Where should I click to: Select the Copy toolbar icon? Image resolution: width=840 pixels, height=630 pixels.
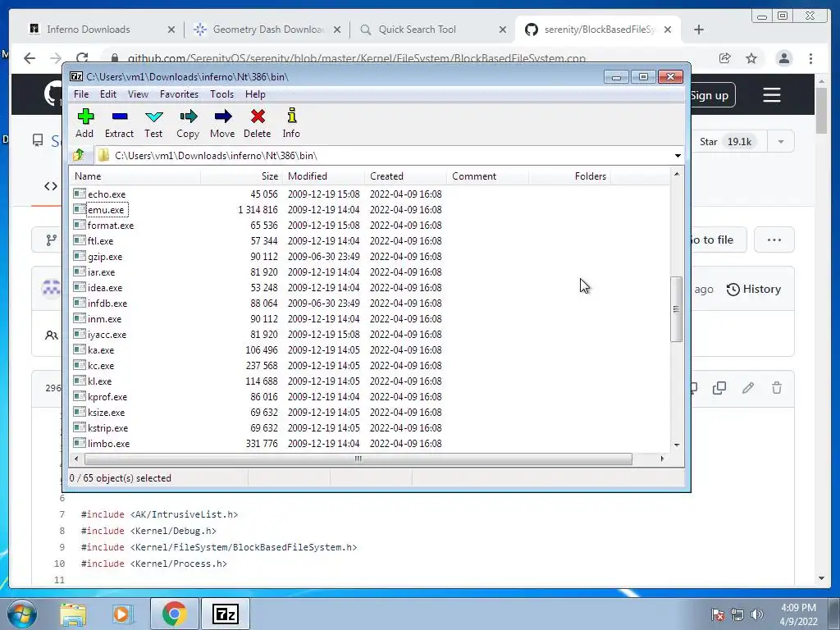(188, 116)
